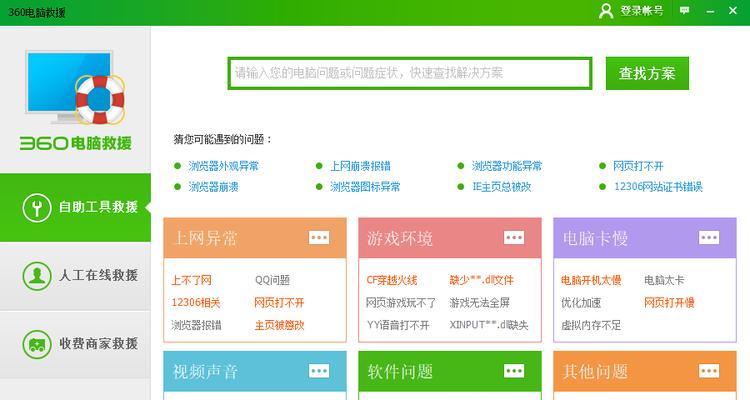This screenshot has height=400, width=750.
Task: Open suggested 网页打不开 link in top list
Action: click(639, 166)
